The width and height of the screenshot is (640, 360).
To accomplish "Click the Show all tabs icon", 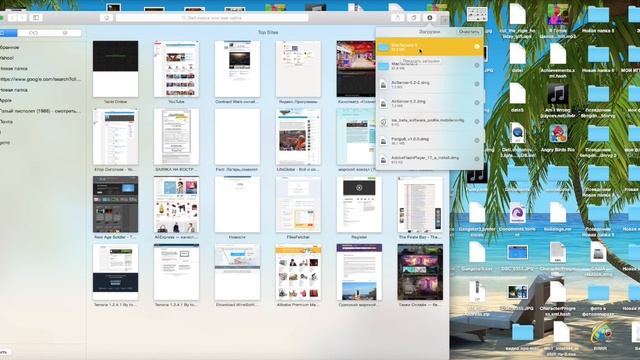I will [x=413, y=18].
